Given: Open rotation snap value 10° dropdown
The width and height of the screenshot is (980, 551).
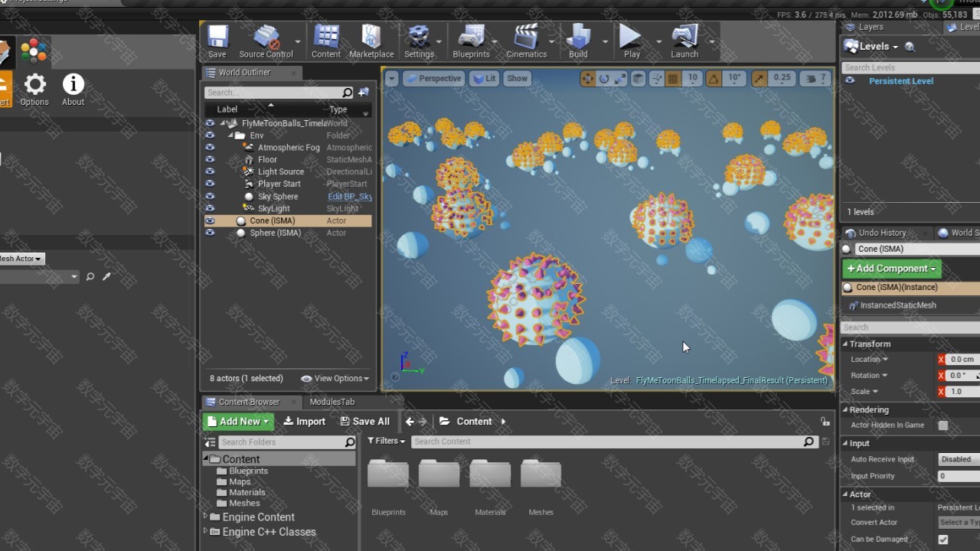Looking at the screenshot, I should (x=734, y=78).
